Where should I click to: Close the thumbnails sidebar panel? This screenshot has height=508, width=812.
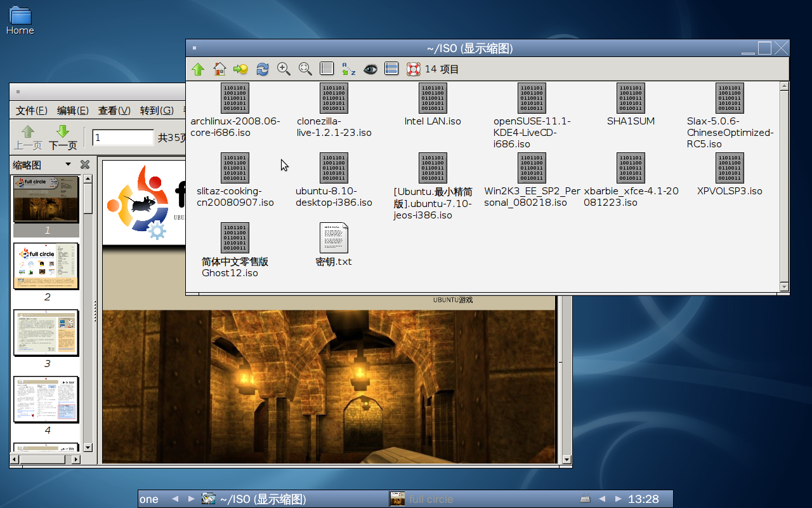click(85, 164)
